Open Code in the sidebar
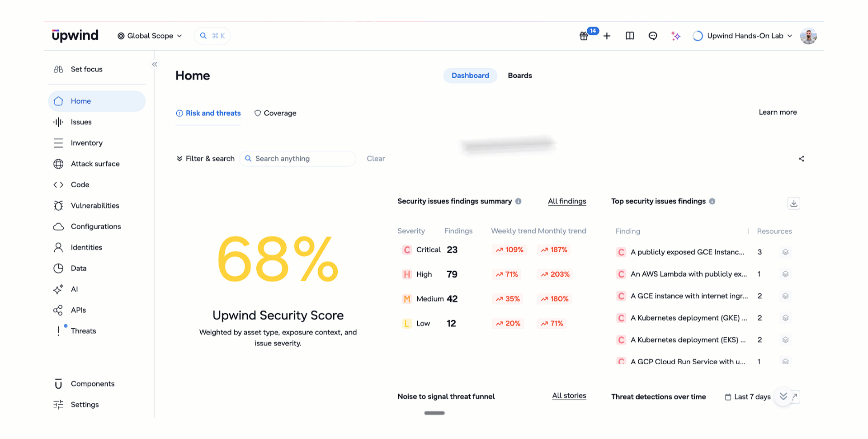The height and width of the screenshot is (439, 868). pos(97,184)
